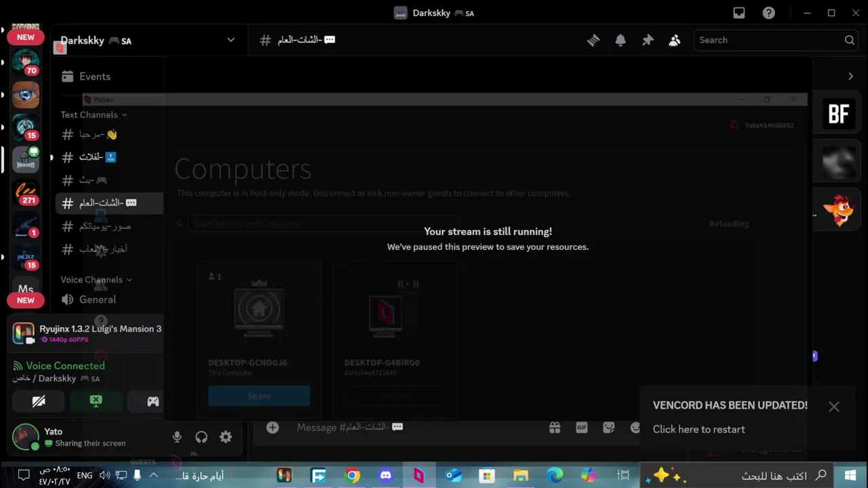Screen dimensions: 868x488
Task: Mute the microphone in user panel
Action: pyautogui.click(x=177, y=437)
